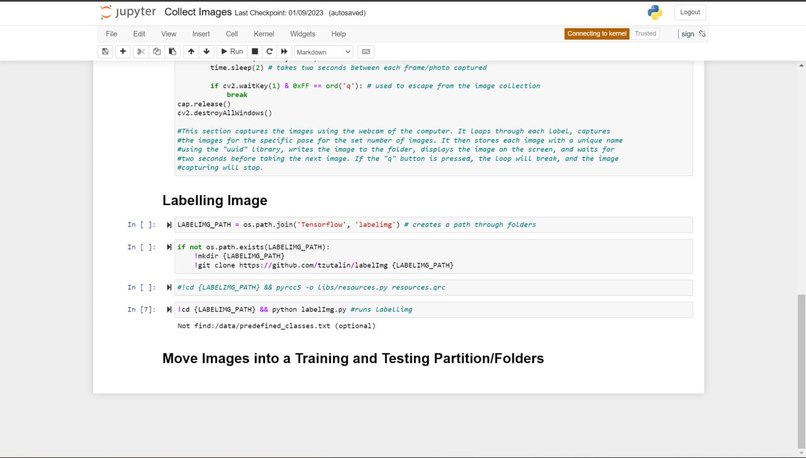806x458 pixels.
Task: Click the Last Checkpoint text
Action: pyautogui.click(x=279, y=13)
